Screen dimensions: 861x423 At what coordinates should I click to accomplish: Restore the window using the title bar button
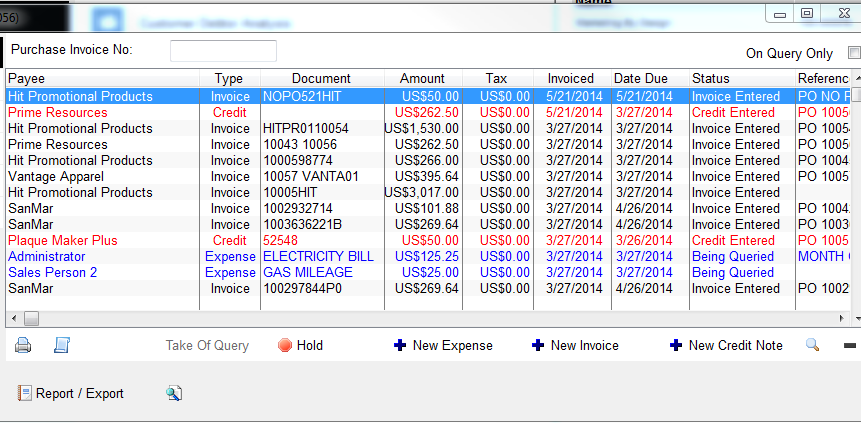pyautogui.click(x=807, y=14)
